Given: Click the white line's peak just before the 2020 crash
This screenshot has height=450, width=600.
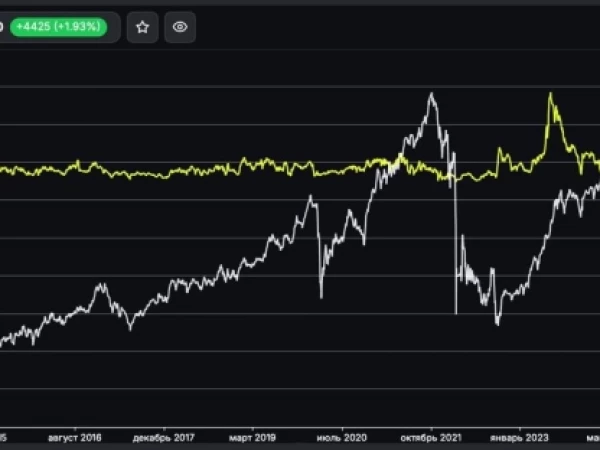Looking at the screenshot, I should [310, 197].
